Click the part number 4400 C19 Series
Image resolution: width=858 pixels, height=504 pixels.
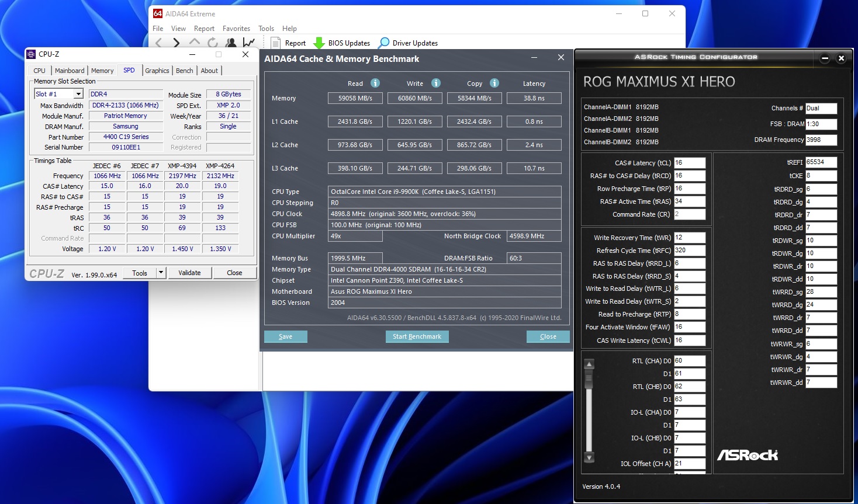[126, 137]
